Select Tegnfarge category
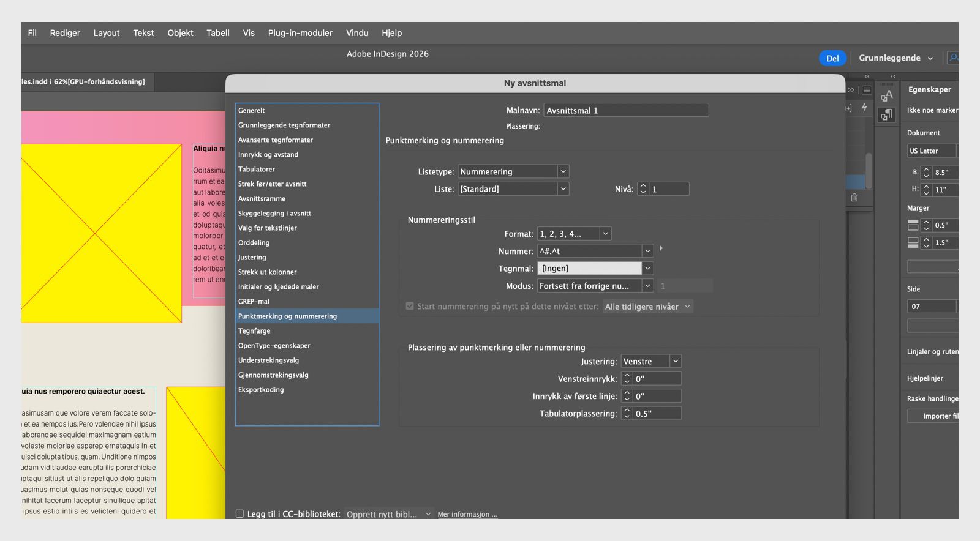Viewport: 980px width, 541px height. click(307, 330)
